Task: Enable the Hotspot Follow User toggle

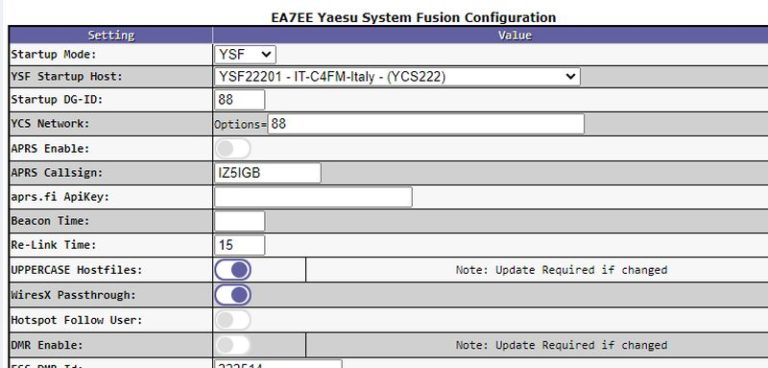Action: click(233, 320)
